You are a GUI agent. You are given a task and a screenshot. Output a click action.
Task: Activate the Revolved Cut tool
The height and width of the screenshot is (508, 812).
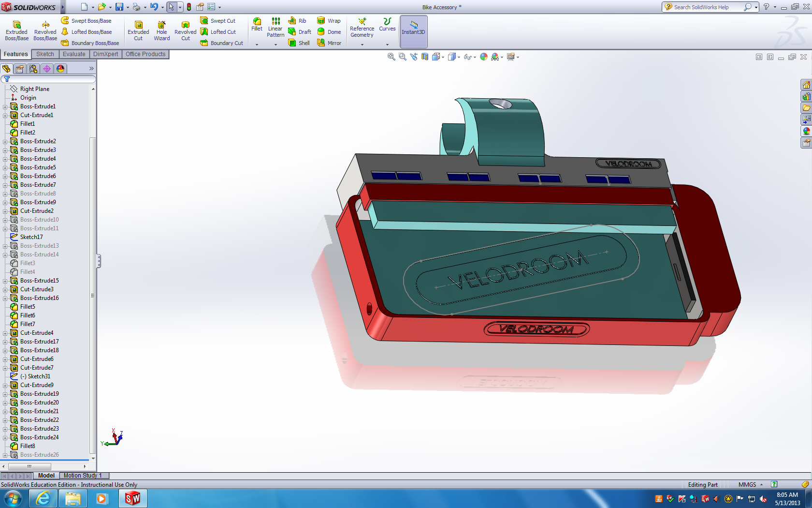(186, 31)
